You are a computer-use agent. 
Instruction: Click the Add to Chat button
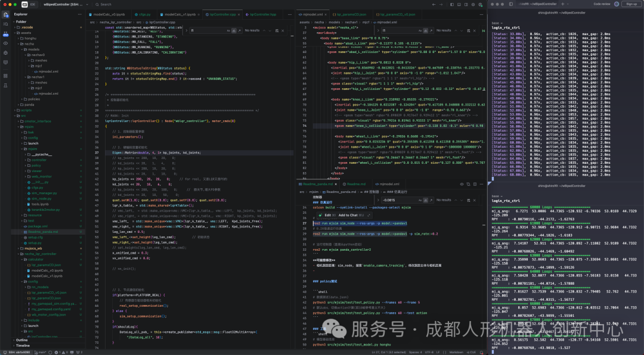(x=347, y=215)
